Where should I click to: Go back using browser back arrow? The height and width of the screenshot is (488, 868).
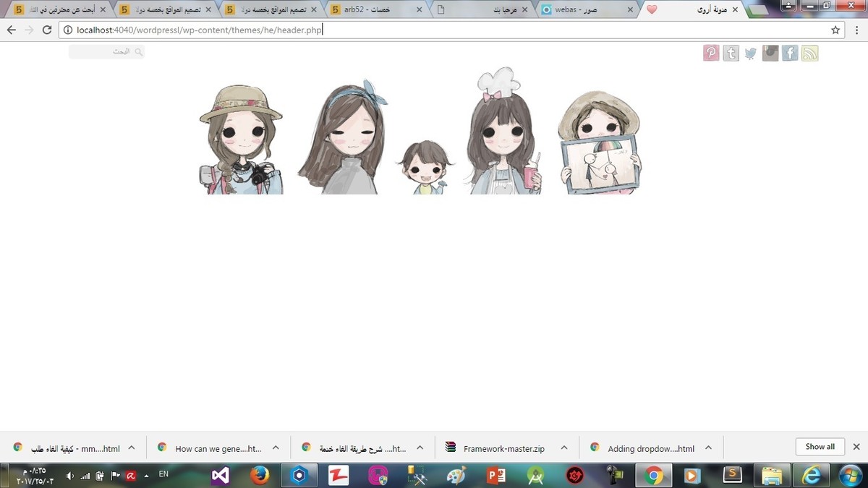(12, 30)
